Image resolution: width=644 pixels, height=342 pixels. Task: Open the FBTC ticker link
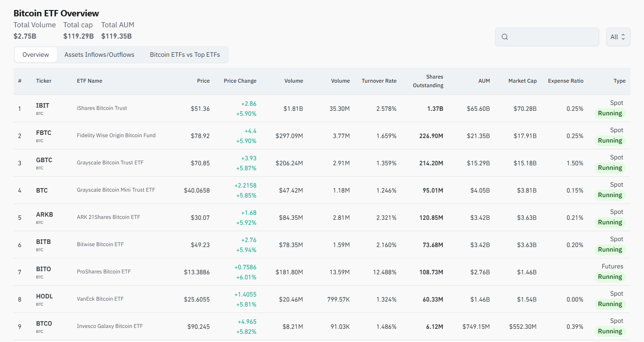pos(44,133)
